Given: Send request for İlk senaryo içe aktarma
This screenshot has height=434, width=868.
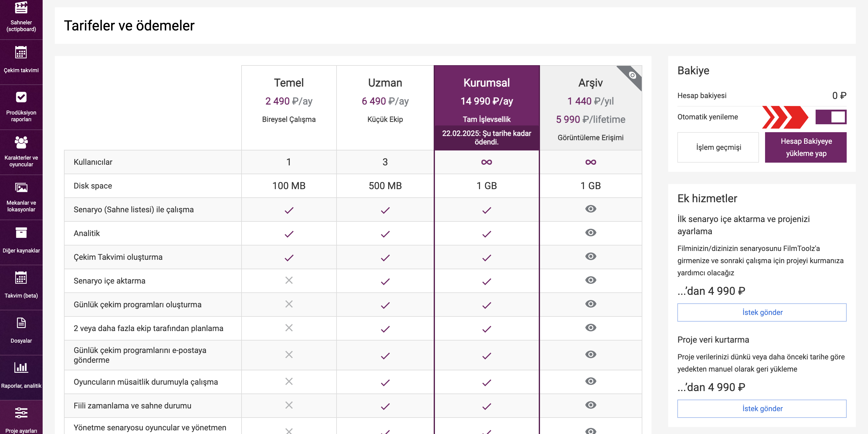Looking at the screenshot, I should pos(762,312).
